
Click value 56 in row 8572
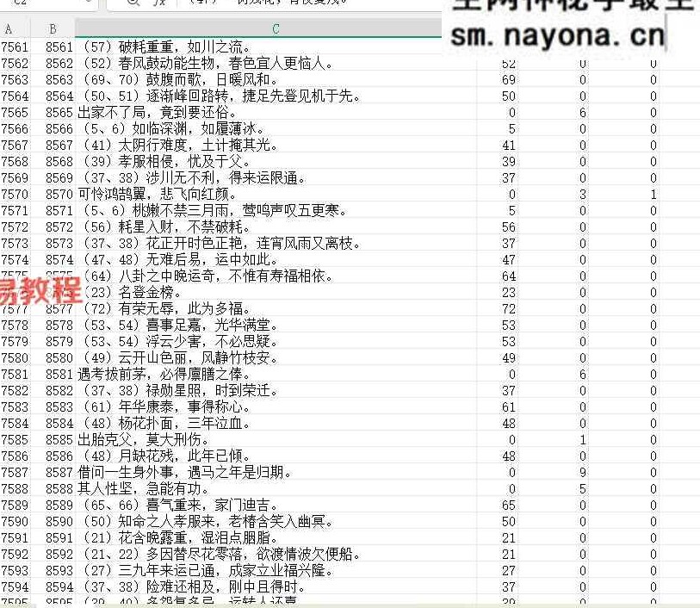509,227
